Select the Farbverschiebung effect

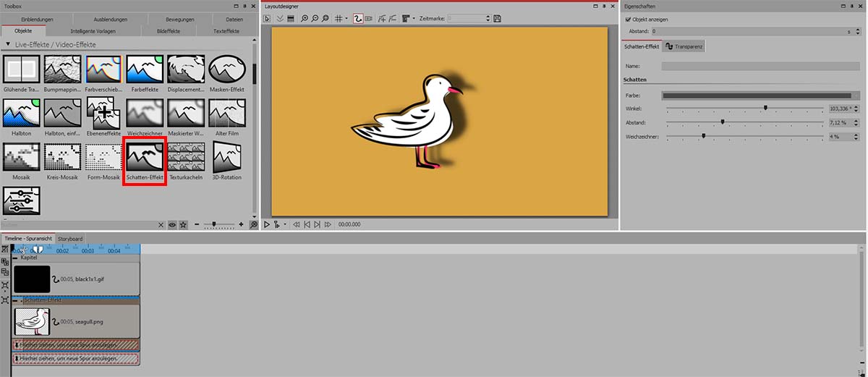[x=103, y=70]
